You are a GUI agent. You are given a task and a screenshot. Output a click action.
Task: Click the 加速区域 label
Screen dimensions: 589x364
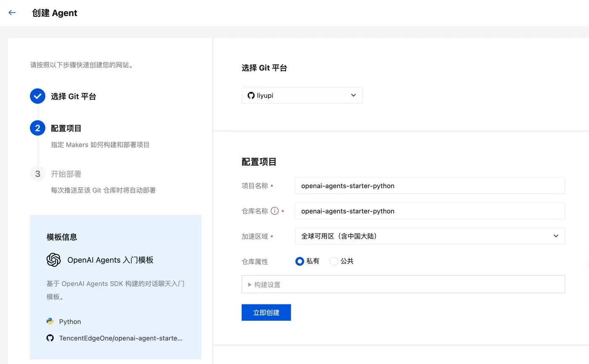pos(255,236)
